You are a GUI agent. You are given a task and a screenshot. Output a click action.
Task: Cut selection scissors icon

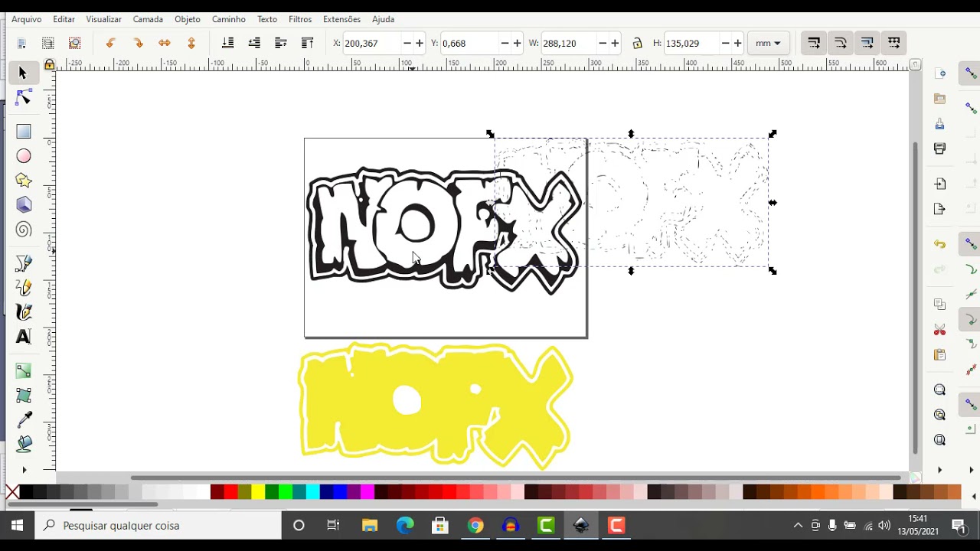[940, 330]
